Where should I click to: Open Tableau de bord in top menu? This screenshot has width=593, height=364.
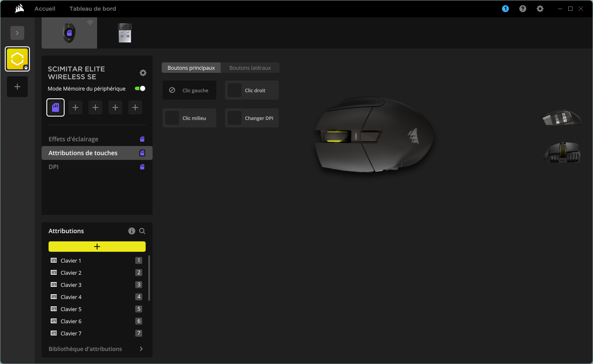pyautogui.click(x=93, y=9)
